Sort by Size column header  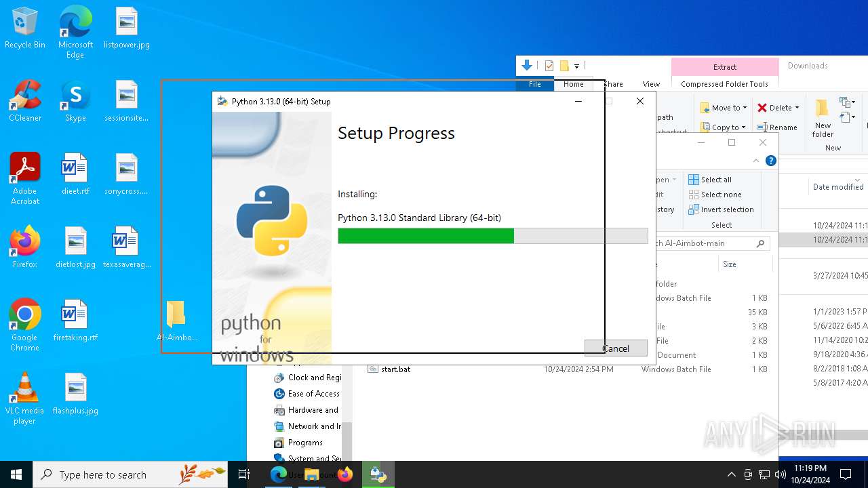click(x=730, y=264)
